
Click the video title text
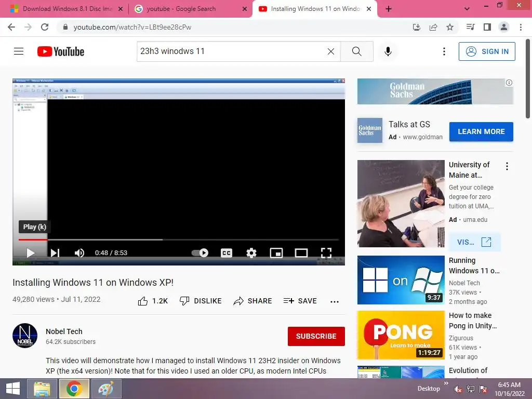(x=93, y=283)
